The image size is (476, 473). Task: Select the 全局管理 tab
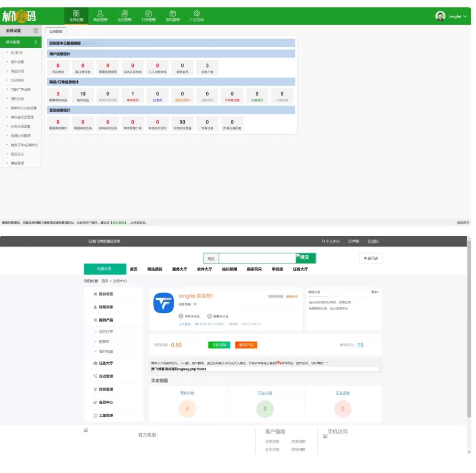[x=56, y=32]
